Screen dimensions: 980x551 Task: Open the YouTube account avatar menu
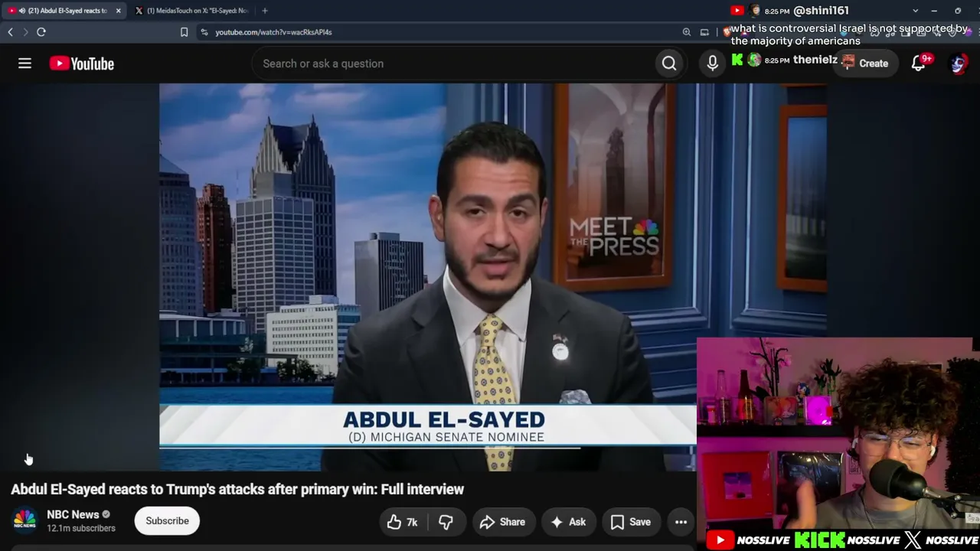click(x=959, y=64)
